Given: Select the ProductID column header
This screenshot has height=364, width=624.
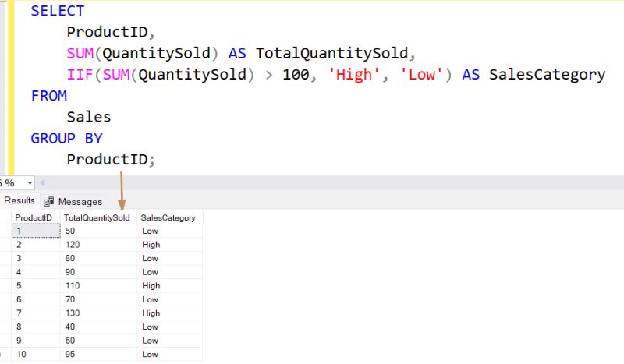Looking at the screenshot, I should pos(36,217).
